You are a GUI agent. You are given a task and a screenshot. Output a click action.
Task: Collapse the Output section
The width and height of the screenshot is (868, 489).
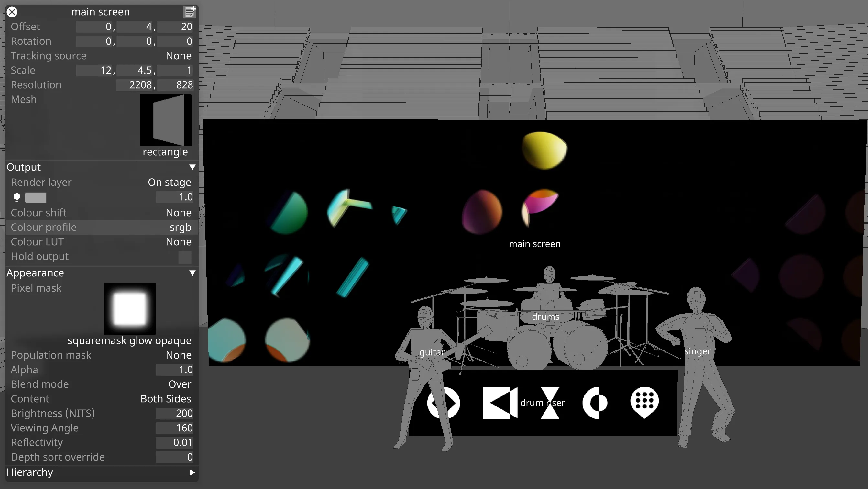pyautogui.click(x=192, y=167)
